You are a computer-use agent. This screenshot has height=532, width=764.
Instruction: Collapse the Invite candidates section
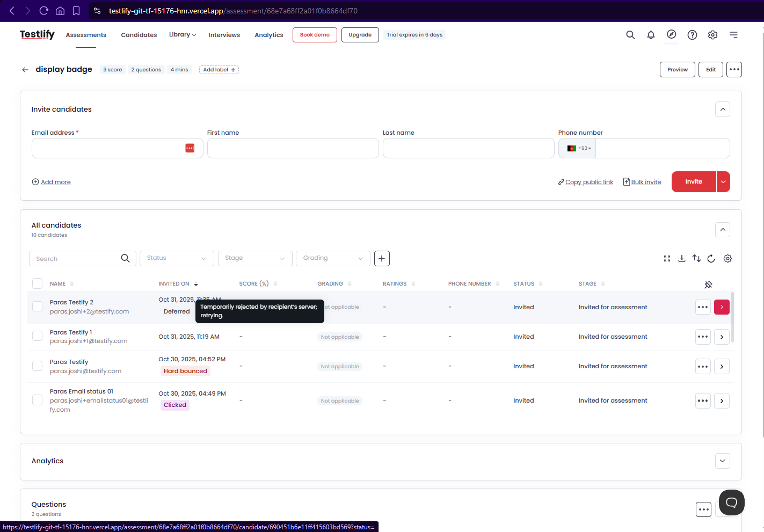tap(723, 110)
